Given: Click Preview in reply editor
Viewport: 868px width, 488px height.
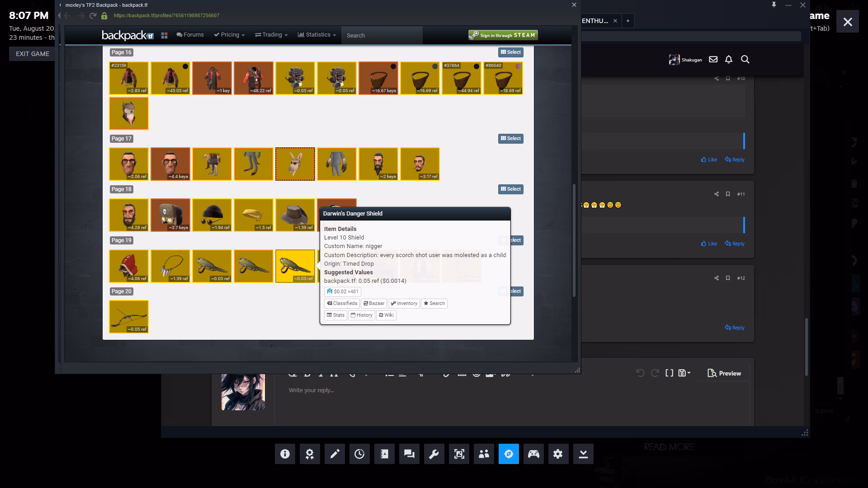Looking at the screenshot, I should pyautogui.click(x=724, y=373).
